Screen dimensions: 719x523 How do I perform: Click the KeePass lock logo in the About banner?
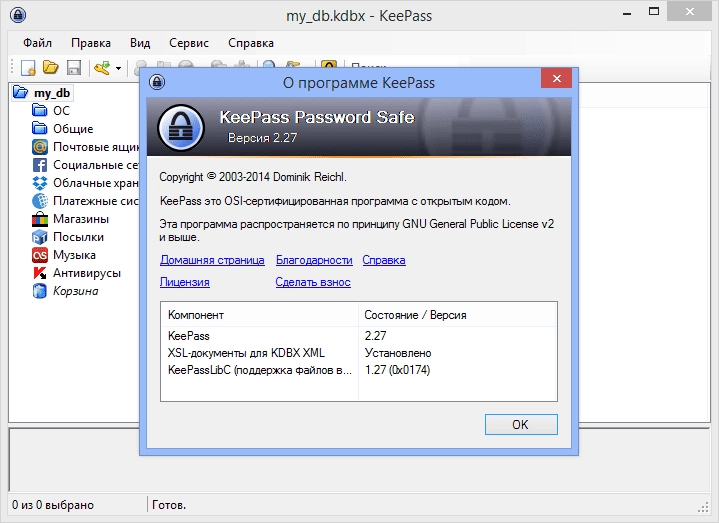pyautogui.click(x=181, y=128)
